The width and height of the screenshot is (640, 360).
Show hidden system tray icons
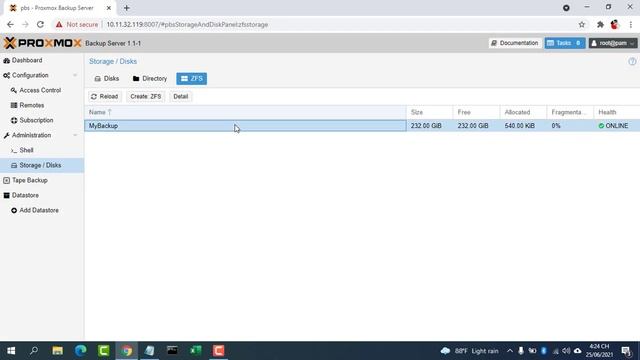pyautogui.click(x=510, y=351)
